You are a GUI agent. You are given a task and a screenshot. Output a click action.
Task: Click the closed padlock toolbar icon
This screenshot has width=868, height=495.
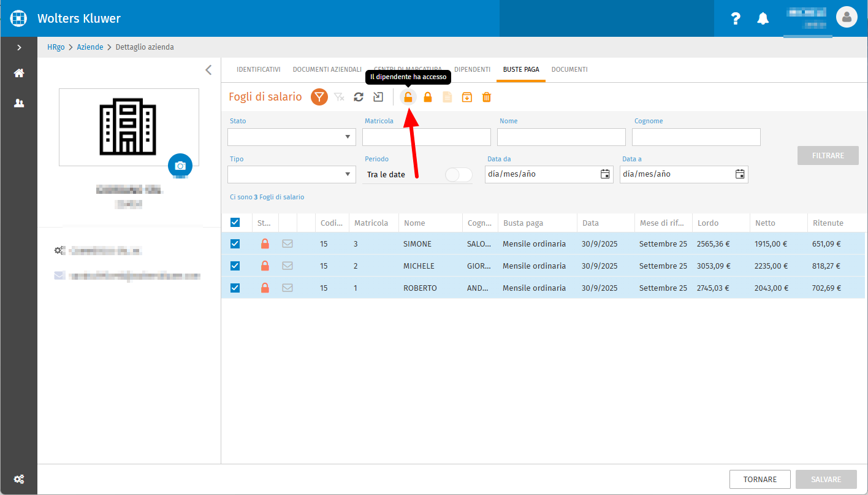(428, 97)
